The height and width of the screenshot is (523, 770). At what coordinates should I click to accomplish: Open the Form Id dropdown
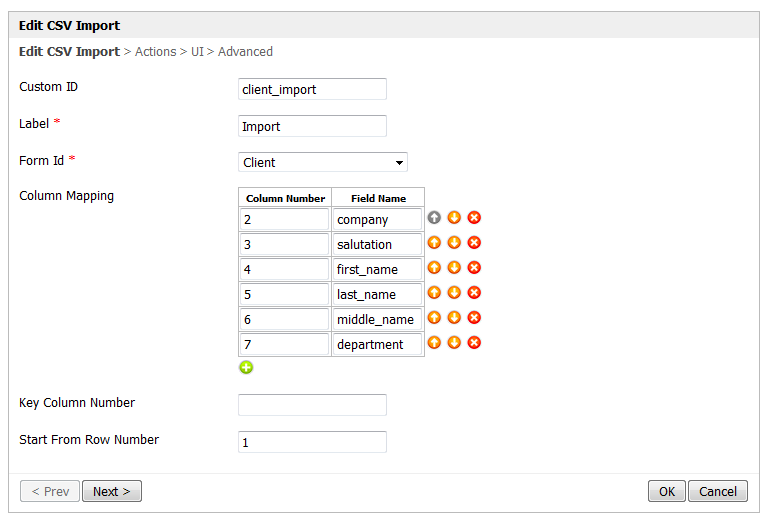click(322, 162)
